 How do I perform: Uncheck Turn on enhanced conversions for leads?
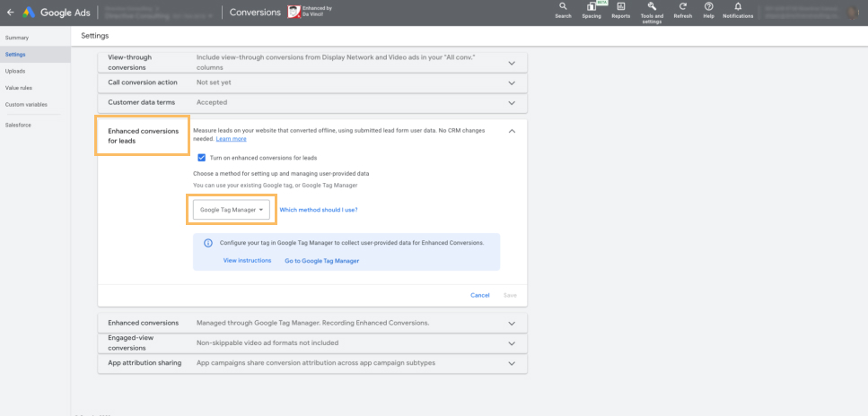201,158
